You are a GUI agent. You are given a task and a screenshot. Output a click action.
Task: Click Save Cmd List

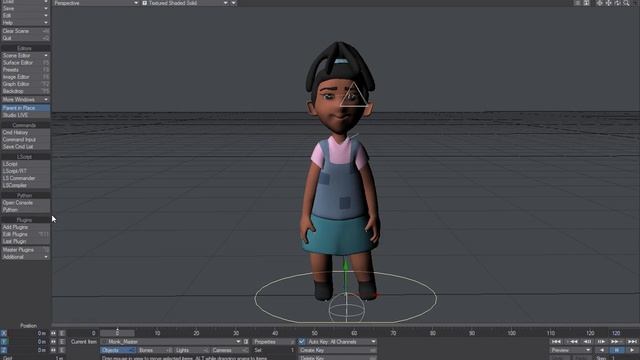click(25, 147)
